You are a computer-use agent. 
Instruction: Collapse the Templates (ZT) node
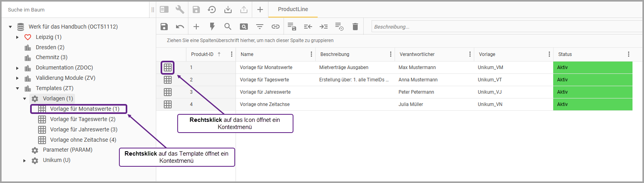17,89
